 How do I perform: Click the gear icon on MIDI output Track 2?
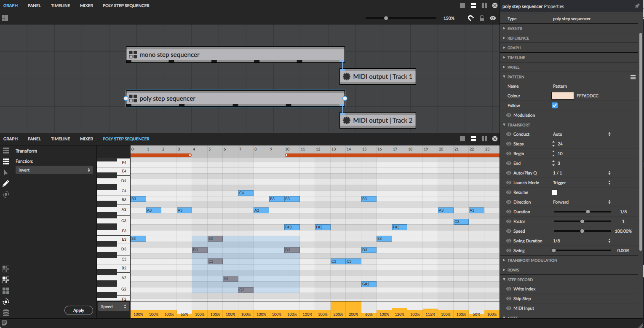(x=347, y=120)
